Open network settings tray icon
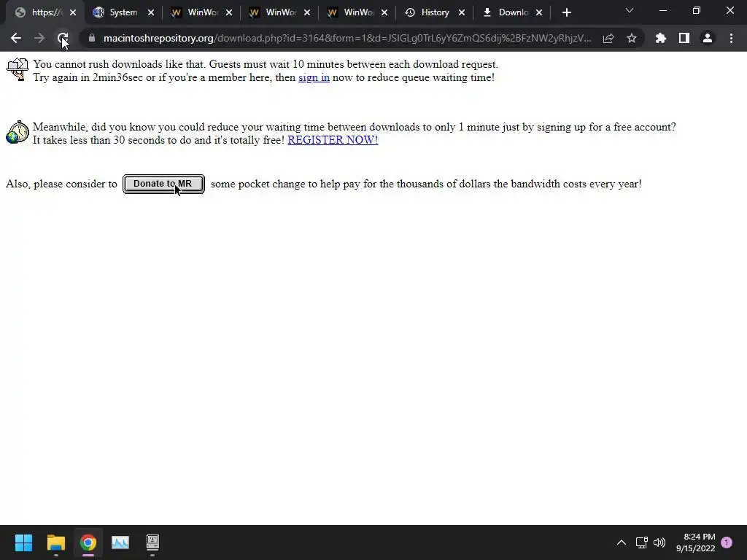 pos(642,542)
